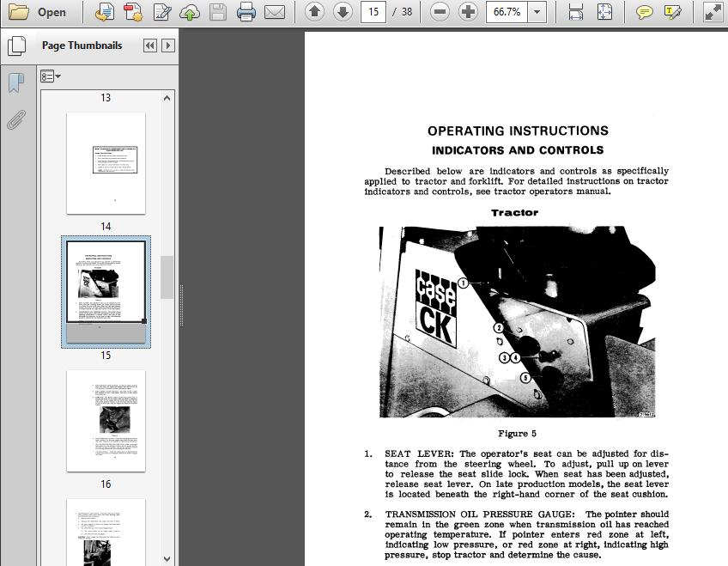Click the Convert/Export file icon
This screenshot has width=728, height=566.
[x=105, y=12]
